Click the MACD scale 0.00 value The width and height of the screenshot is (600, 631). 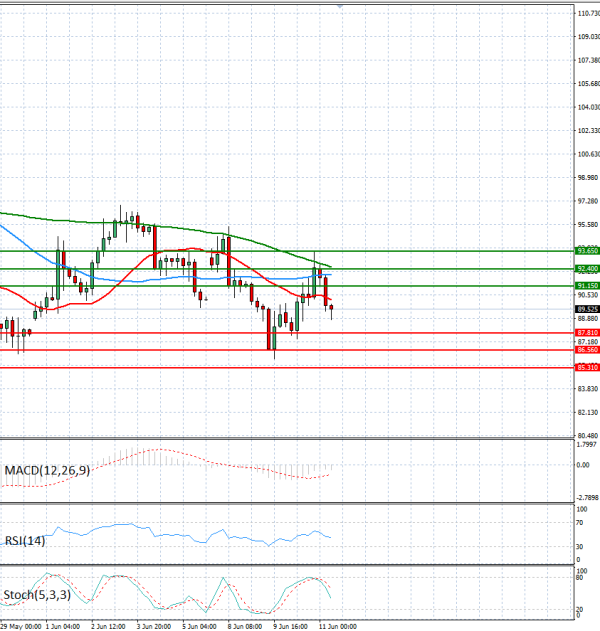[x=583, y=465]
